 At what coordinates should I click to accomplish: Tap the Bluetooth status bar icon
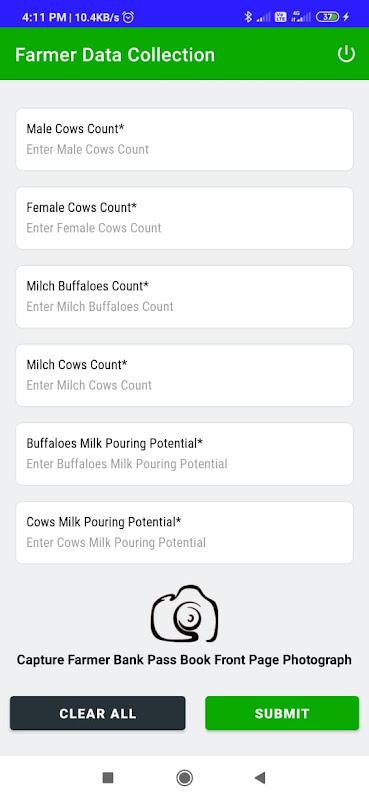pyautogui.click(x=248, y=17)
